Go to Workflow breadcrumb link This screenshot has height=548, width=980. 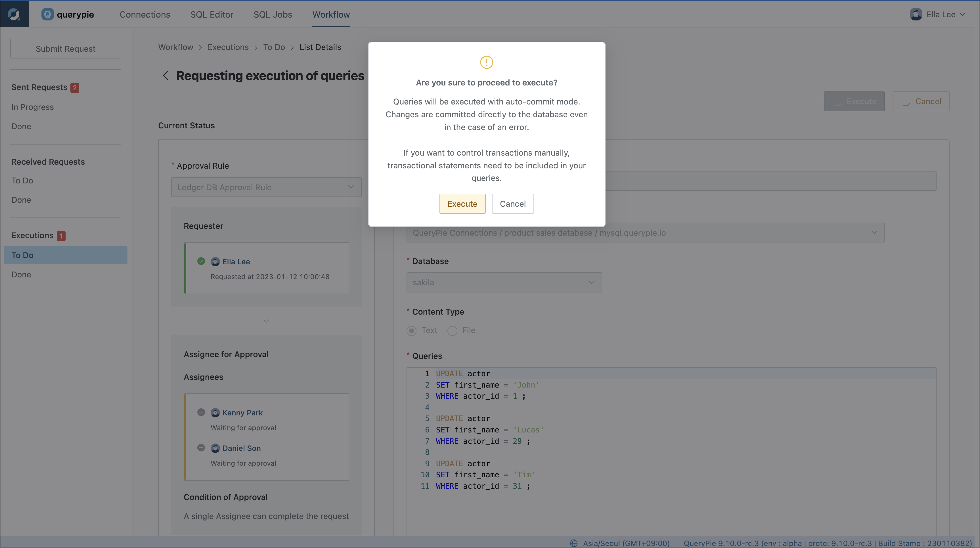tap(176, 47)
